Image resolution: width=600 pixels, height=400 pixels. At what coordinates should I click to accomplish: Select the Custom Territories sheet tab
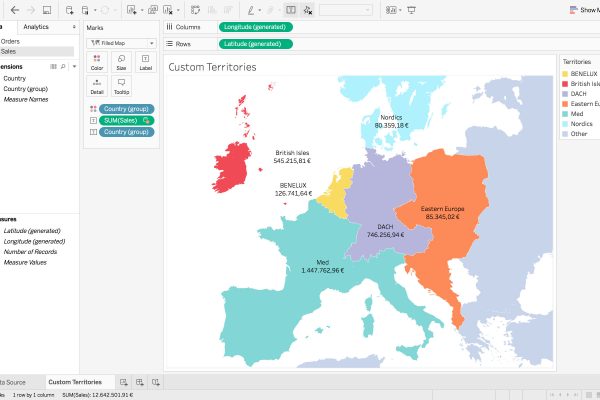75,382
